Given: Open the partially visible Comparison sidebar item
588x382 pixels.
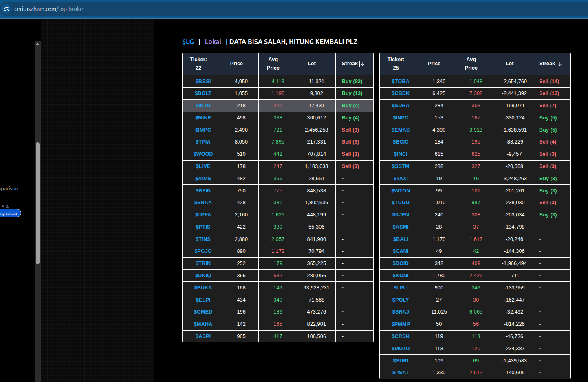Looking at the screenshot, I should [9, 189].
